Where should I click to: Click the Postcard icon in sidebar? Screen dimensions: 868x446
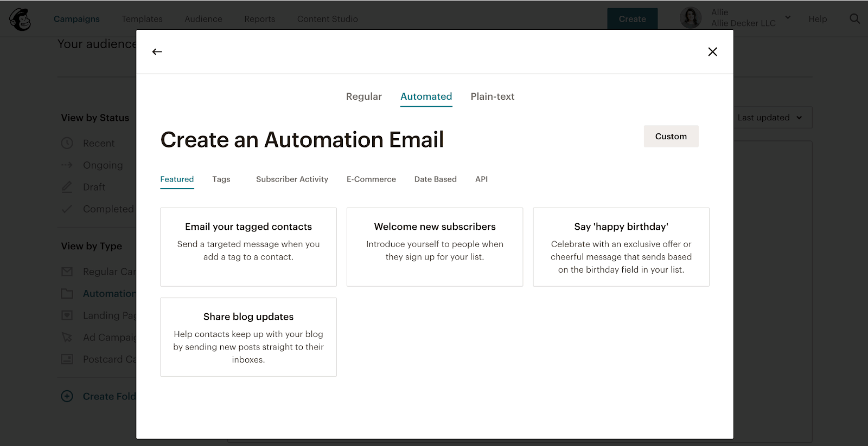point(67,359)
